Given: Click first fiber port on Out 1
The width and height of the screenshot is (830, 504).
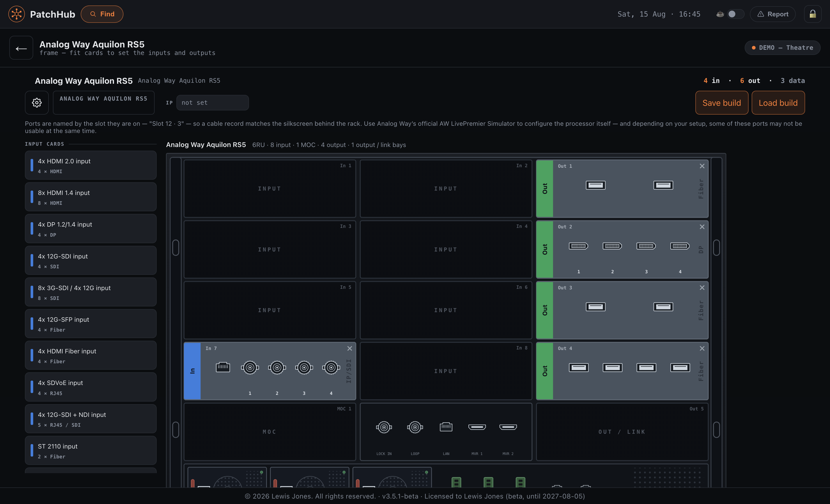Looking at the screenshot, I should click(596, 185).
